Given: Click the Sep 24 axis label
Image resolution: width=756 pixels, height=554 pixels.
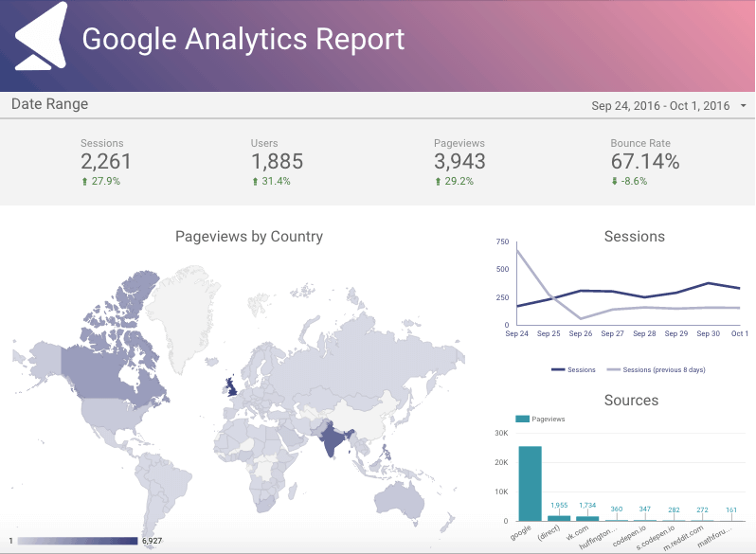Looking at the screenshot, I should pyautogui.click(x=517, y=333).
